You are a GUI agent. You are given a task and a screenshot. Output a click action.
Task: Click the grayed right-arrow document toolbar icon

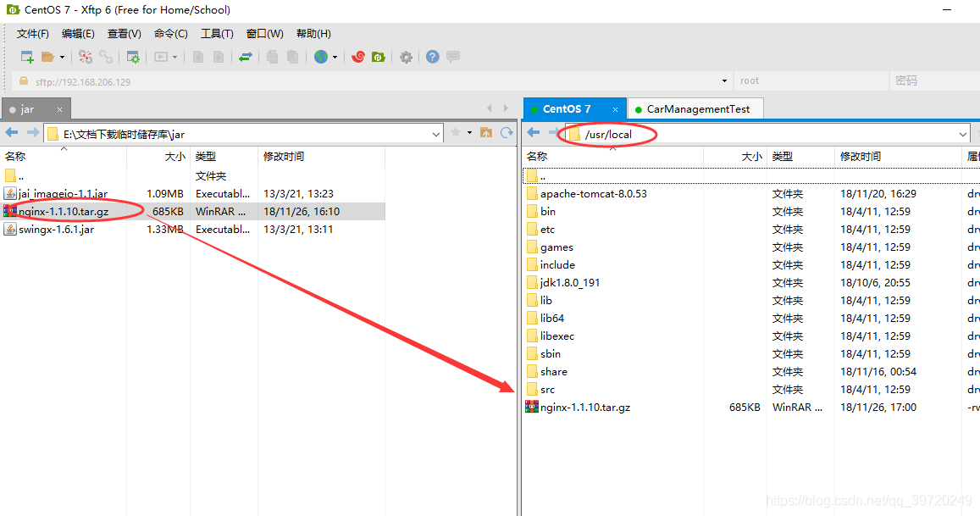point(219,57)
